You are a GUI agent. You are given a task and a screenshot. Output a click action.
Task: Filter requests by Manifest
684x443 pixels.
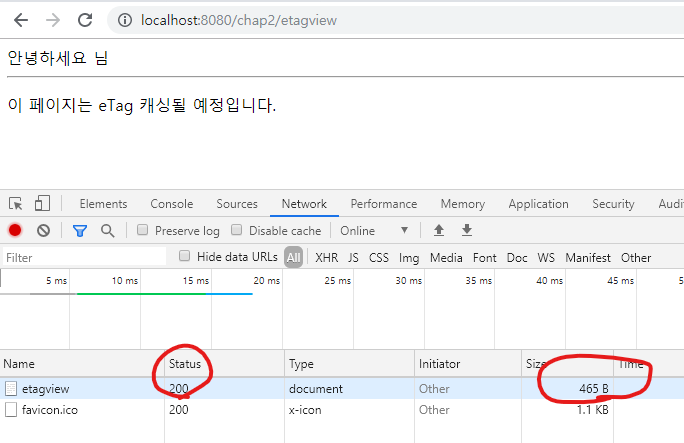[x=588, y=258]
